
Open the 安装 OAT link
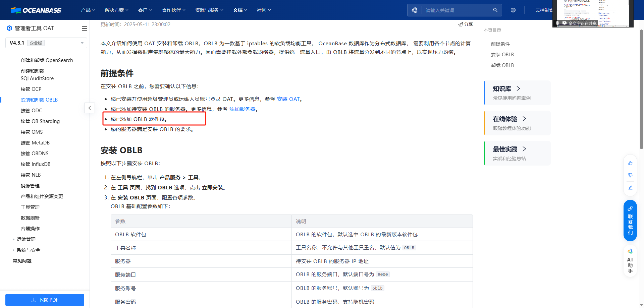click(288, 99)
